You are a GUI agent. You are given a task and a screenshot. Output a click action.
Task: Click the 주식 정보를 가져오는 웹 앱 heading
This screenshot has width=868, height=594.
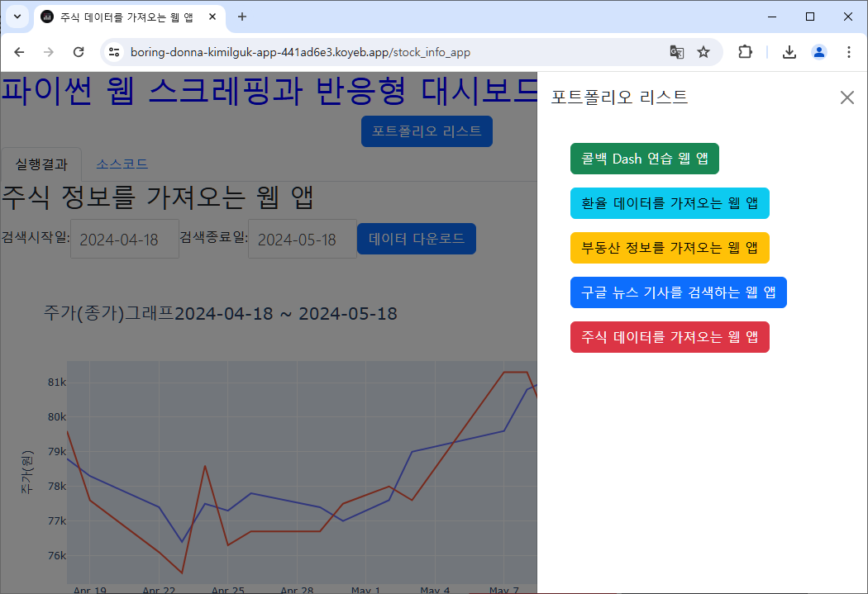[x=158, y=197]
